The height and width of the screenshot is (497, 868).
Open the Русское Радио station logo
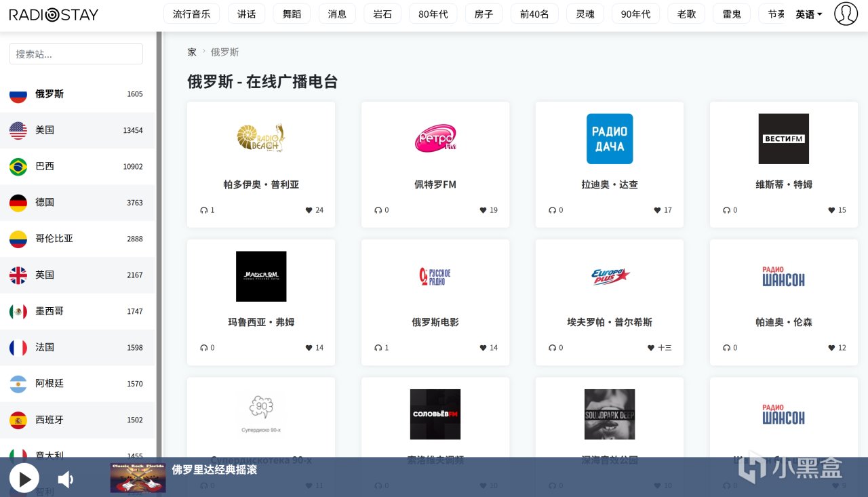point(435,276)
